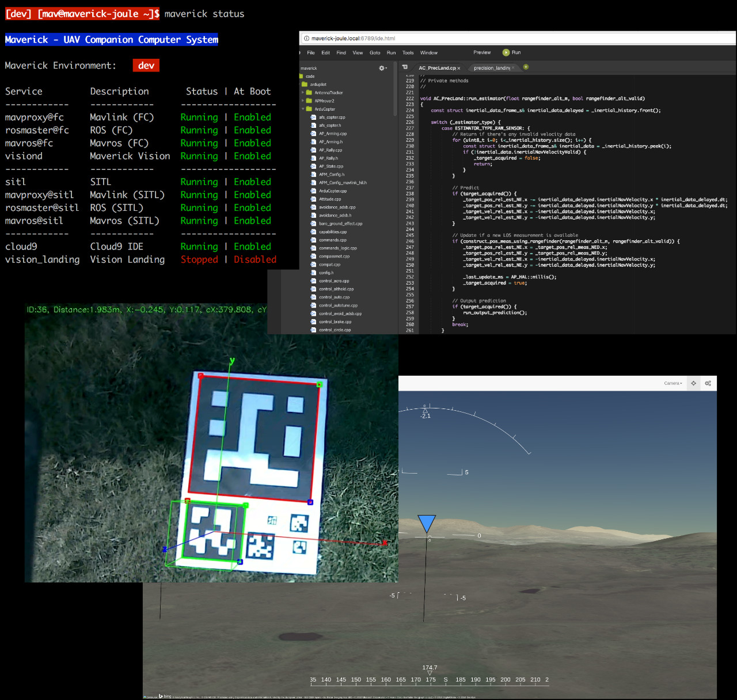
Task: Click the browser address bar URL
Action: click(353, 39)
